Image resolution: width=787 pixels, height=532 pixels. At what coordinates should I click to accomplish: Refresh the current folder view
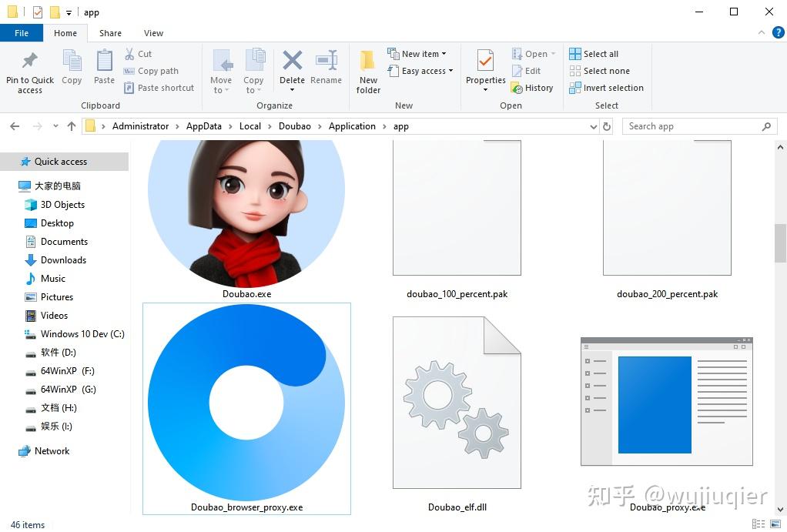tap(607, 126)
